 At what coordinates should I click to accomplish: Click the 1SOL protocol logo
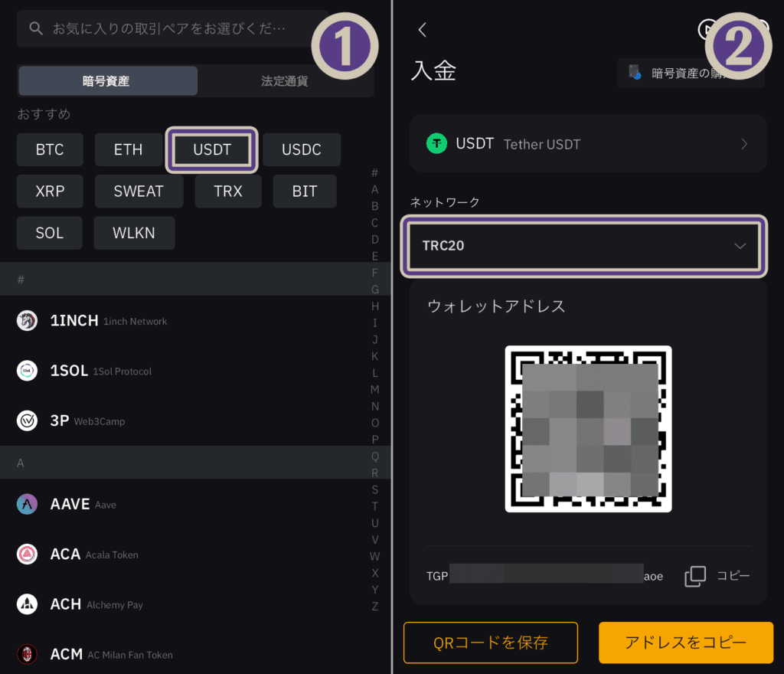(x=27, y=371)
